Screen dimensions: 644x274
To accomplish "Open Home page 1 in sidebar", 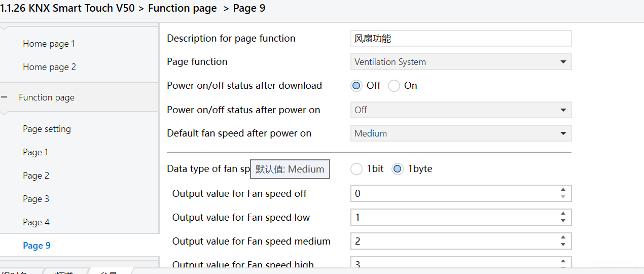I will click(x=49, y=44).
